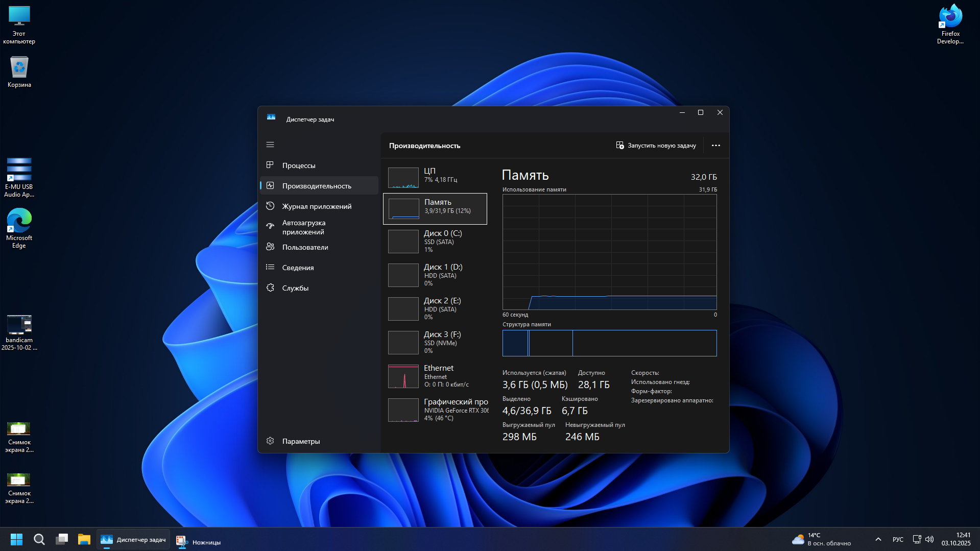This screenshot has width=980, height=551.
Task: Click the volume speaker tray icon
Action: tap(929, 539)
